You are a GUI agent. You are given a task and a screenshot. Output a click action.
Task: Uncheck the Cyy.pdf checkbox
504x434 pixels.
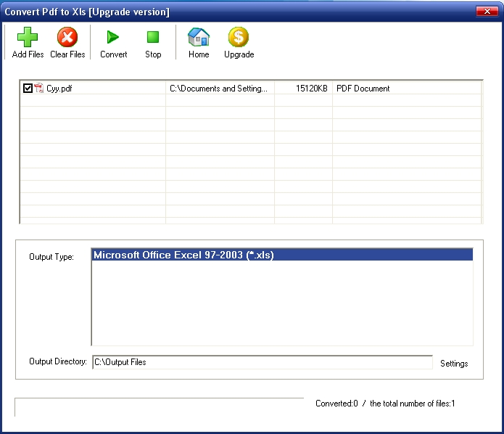(x=28, y=88)
